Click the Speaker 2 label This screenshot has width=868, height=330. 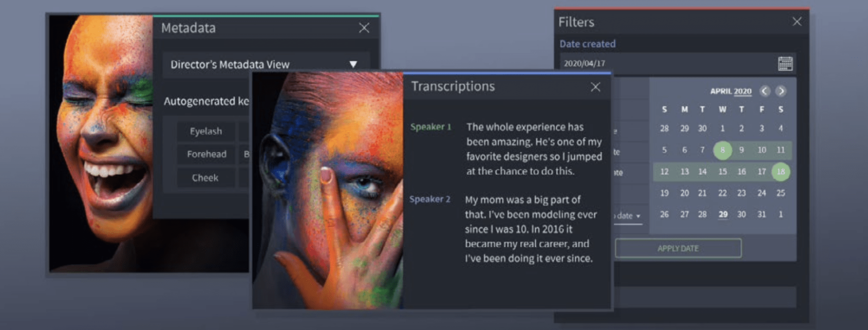(430, 199)
